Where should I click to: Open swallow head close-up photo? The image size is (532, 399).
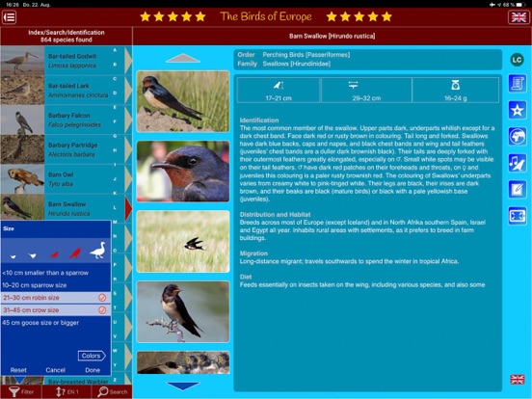click(183, 172)
